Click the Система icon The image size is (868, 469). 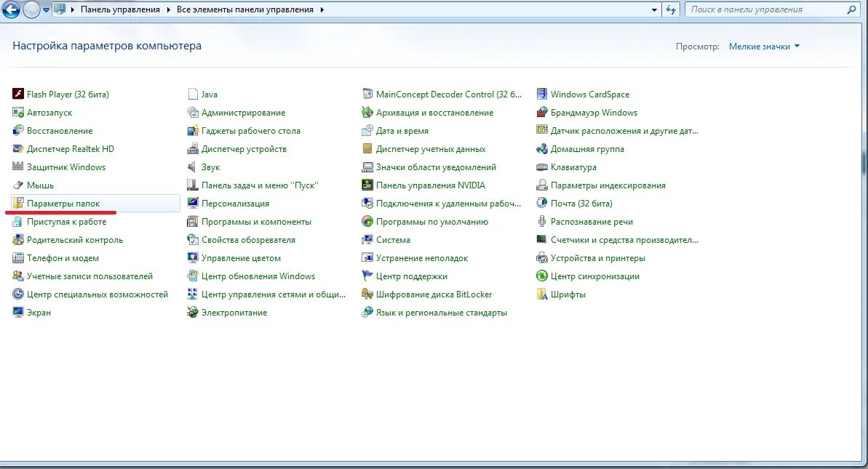(x=367, y=240)
